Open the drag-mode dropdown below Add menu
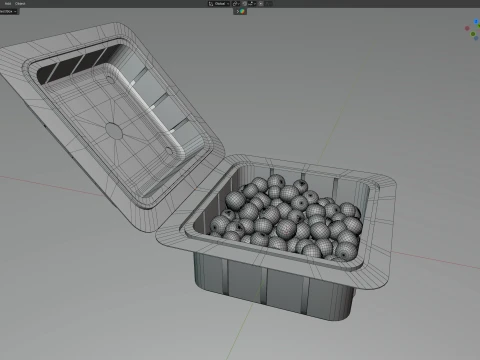This screenshot has width=480, height=360. pos(8,11)
